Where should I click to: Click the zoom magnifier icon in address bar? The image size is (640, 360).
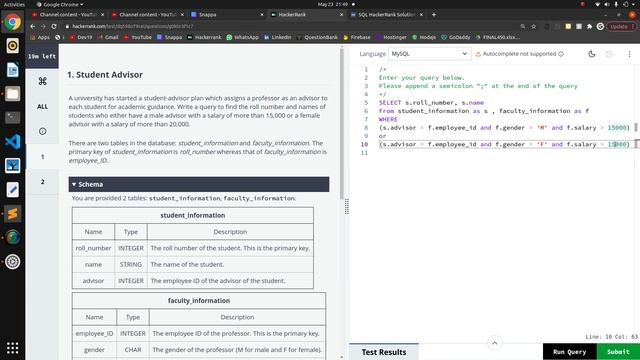[x=522, y=26]
